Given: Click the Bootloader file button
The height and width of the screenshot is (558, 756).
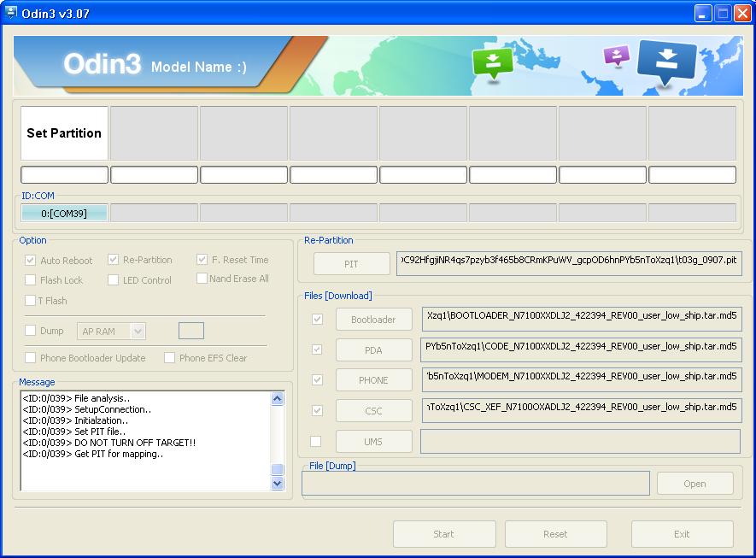Looking at the screenshot, I should pos(373,320).
